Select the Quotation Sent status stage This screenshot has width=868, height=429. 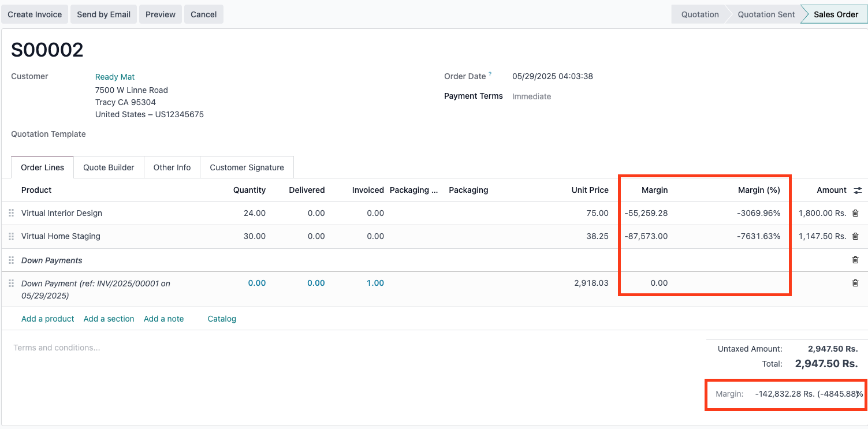[x=766, y=14]
